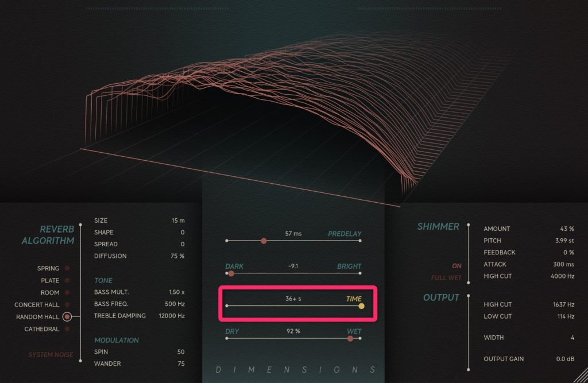The height and width of the screenshot is (383, 588).
Task: Click the Bass Freq. 500 Hz value
Action: (x=174, y=304)
